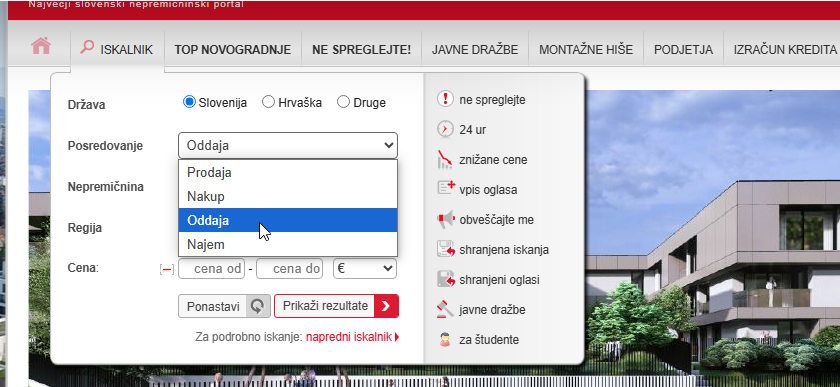Click the red minus icon beside Cena
840x387 pixels.
167,269
